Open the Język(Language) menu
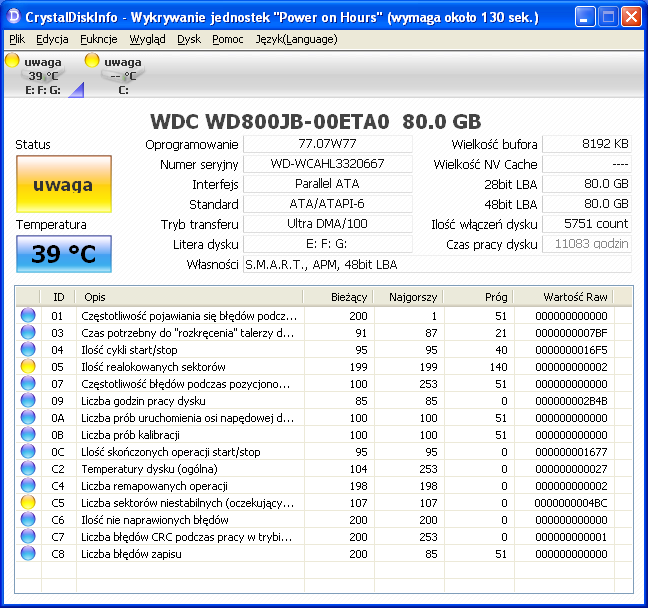 (296, 39)
